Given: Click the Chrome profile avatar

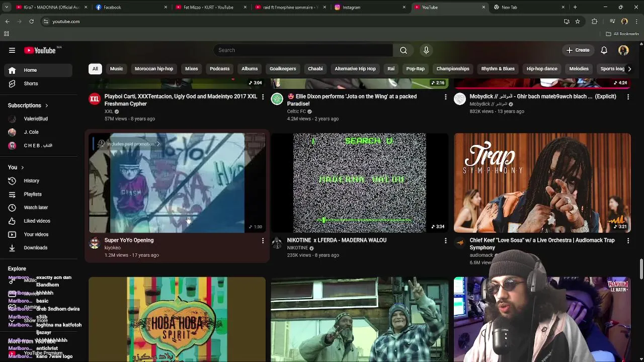Looking at the screenshot, I should coord(624,22).
